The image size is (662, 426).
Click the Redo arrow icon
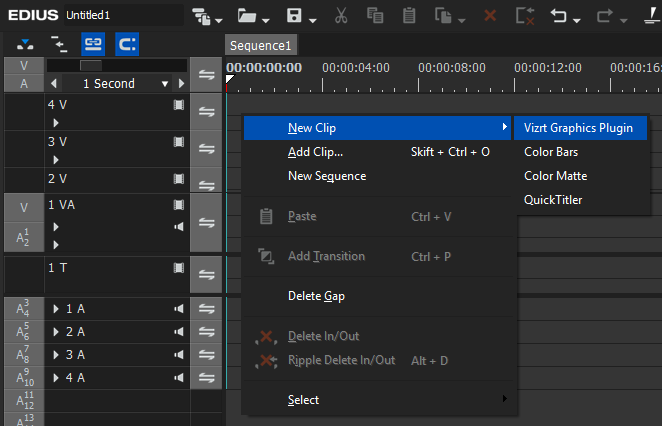point(605,16)
